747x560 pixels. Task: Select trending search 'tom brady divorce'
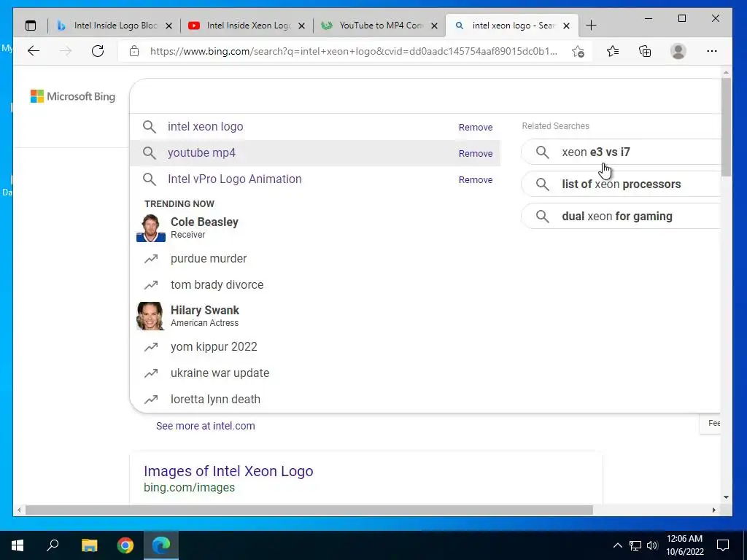point(217,285)
